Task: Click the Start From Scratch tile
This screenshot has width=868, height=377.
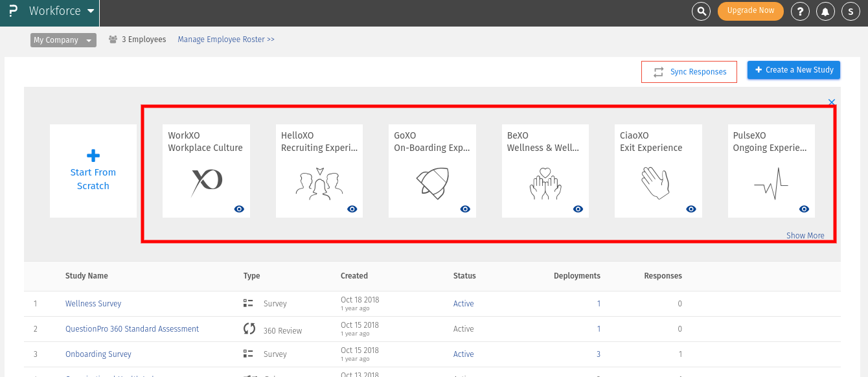Action: pos(93,171)
